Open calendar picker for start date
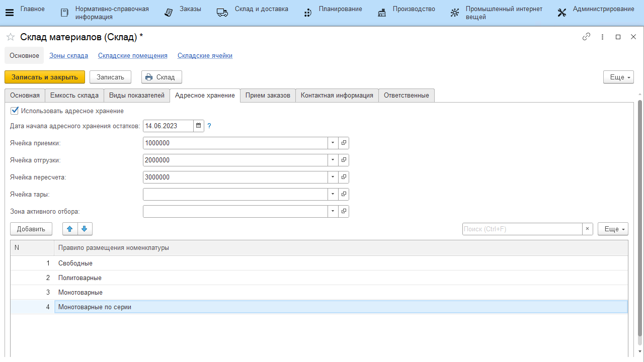This screenshot has height=362, width=644. click(199, 126)
